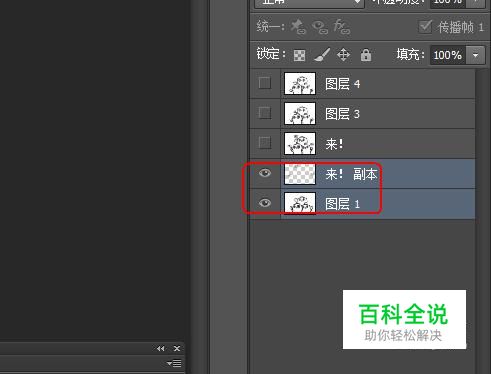The width and height of the screenshot is (491, 374).
Task: Open the bottom-left panel flyout menu
Action: point(174,363)
